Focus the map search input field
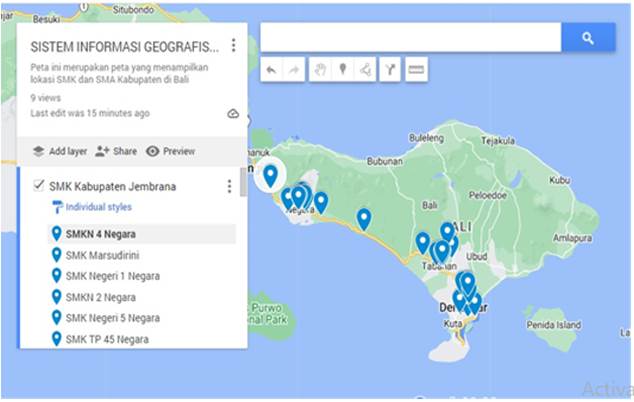This screenshot has width=634, height=402. pos(411,38)
